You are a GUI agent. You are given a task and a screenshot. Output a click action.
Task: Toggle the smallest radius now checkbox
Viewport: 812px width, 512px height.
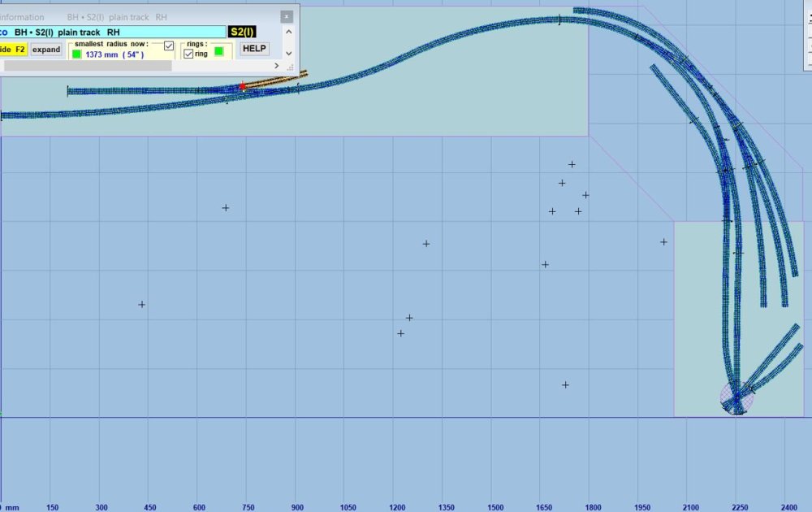169,46
